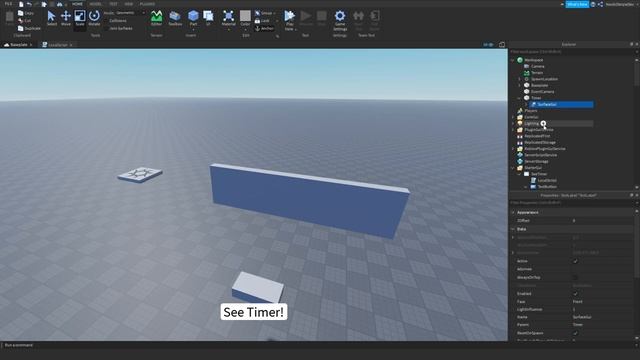Click the What's New button
The image size is (640, 360).
click(x=577, y=4)
